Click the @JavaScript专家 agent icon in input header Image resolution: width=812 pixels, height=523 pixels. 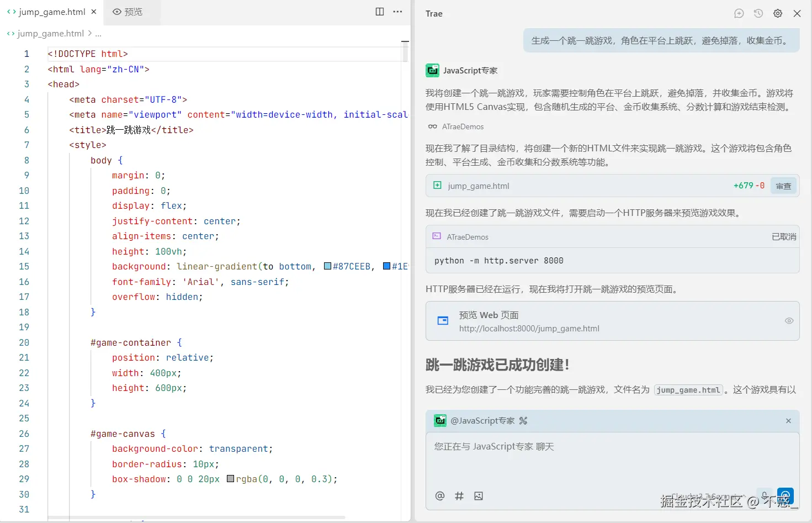tap(440, 421)
